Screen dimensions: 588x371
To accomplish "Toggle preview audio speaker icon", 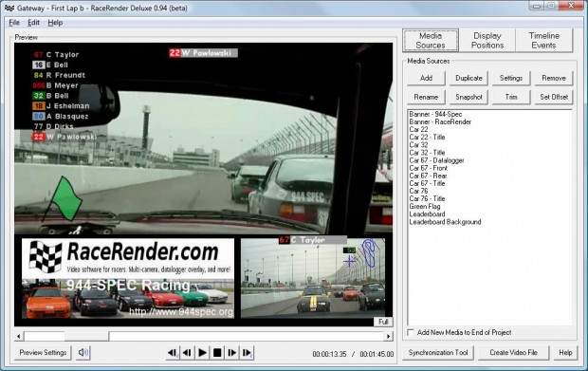I will click(83, 353).
